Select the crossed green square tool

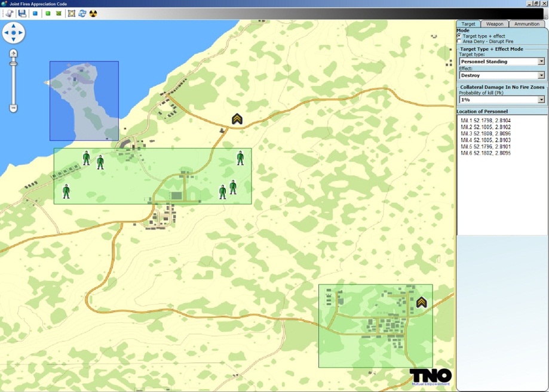click(59, 13)
